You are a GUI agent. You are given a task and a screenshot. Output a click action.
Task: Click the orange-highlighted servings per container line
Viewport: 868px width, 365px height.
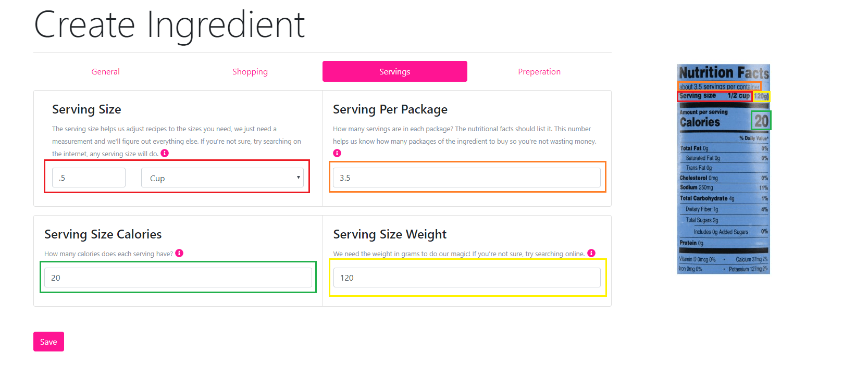[x=719, y=86]
